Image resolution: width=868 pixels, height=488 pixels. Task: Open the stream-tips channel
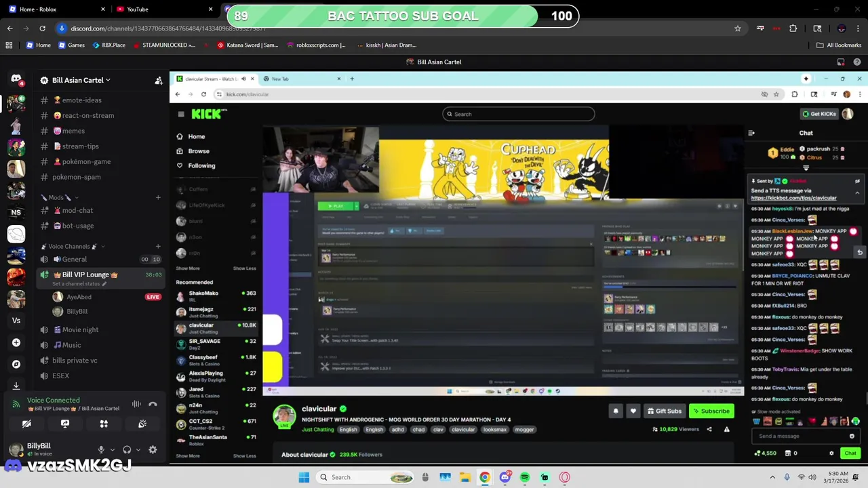tap(100, 146)
